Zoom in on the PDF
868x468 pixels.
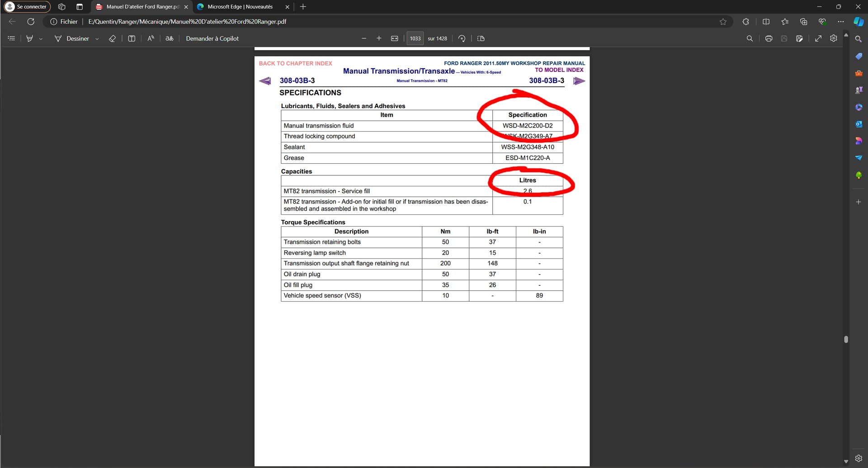[379, 38]
